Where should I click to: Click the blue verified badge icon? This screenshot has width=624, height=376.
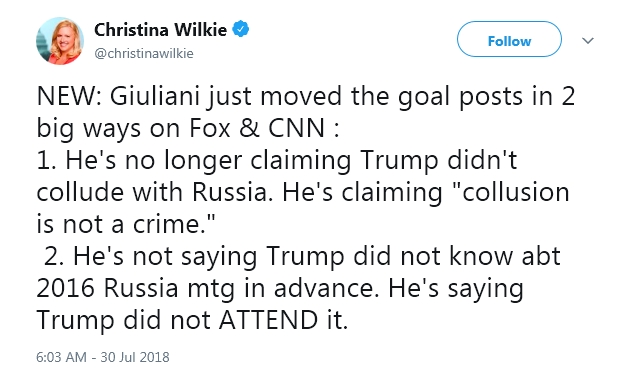[240, 30]
